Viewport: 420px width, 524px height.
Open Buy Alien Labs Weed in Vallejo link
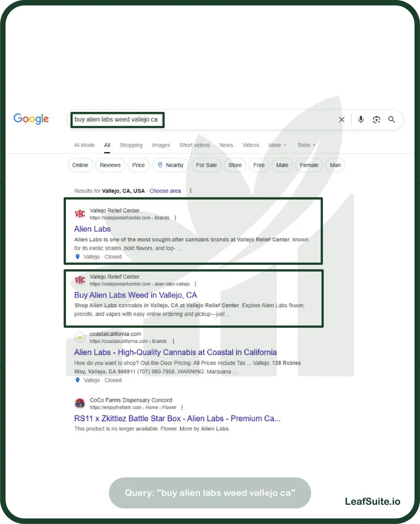click(136, 295)
